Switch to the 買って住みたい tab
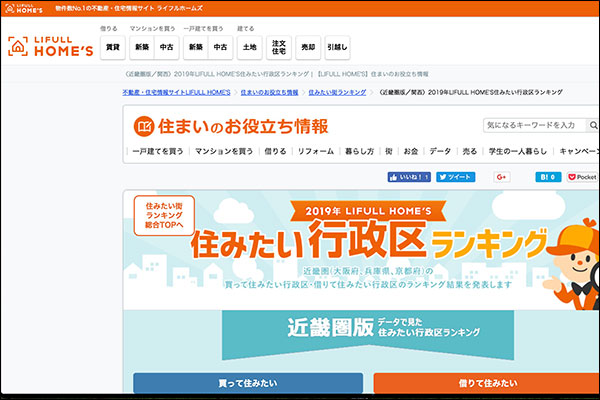Viewport: 600px width, 400px height. [x=248, y=383]
